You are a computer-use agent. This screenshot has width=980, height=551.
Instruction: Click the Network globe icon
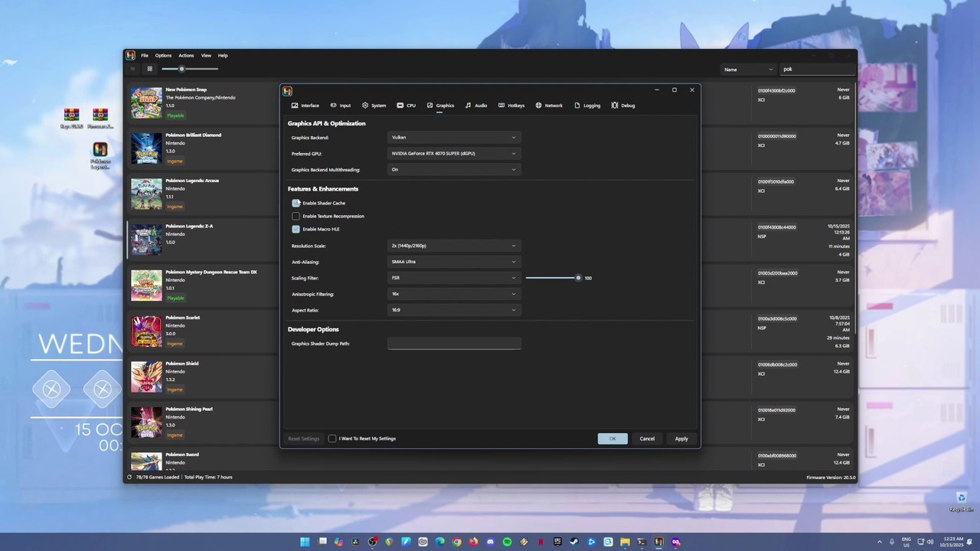coord(538,106)
